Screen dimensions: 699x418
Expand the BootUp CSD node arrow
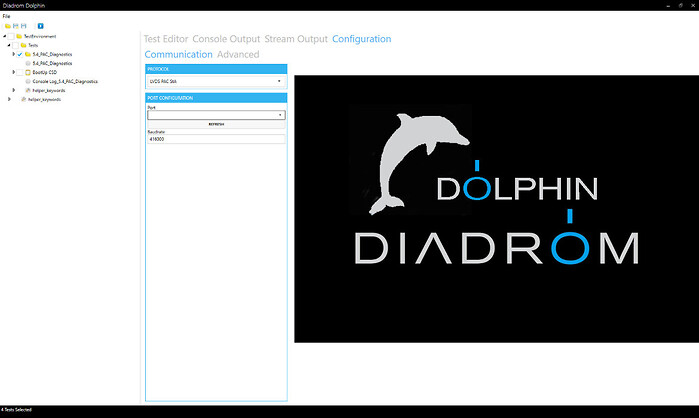(13, 72)
